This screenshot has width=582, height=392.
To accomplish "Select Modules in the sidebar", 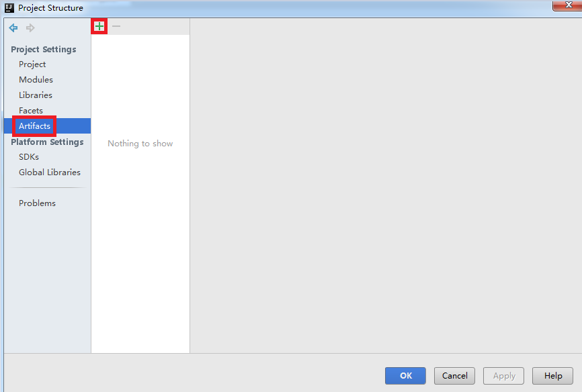I will click(36, 80).
